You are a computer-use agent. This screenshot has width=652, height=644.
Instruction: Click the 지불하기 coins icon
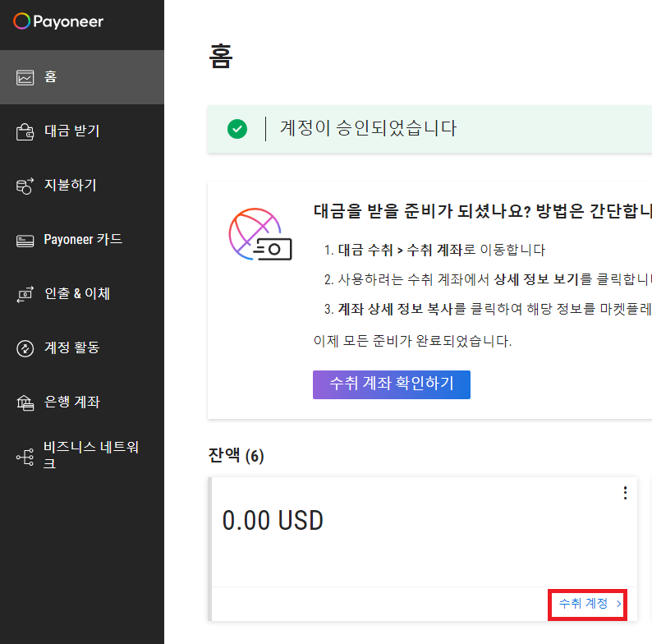coord(25,186)
